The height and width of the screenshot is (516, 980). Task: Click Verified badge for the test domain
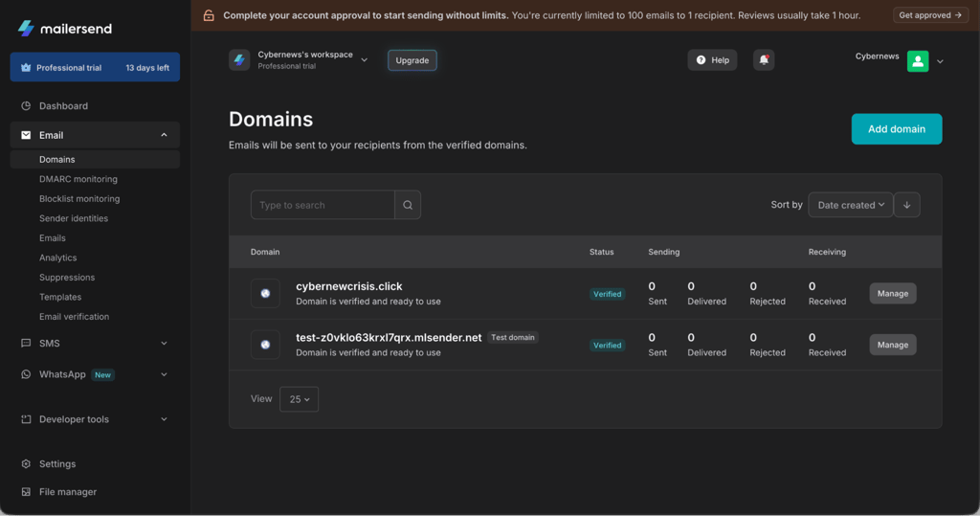tap(607, 346)
